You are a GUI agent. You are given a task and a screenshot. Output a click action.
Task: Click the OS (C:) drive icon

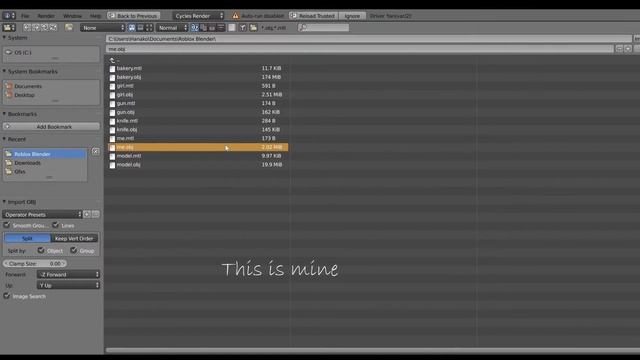8,52
